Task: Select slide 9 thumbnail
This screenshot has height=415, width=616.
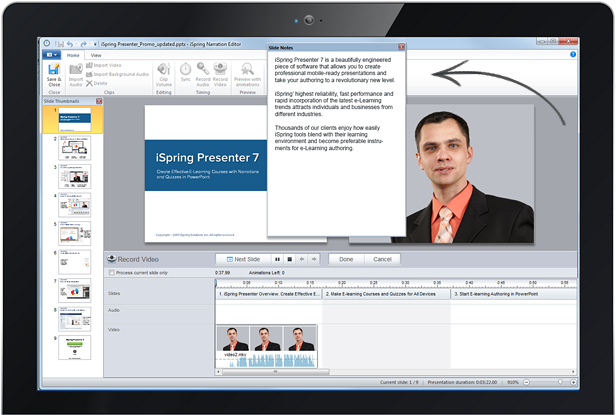Action: pos(75,347)
